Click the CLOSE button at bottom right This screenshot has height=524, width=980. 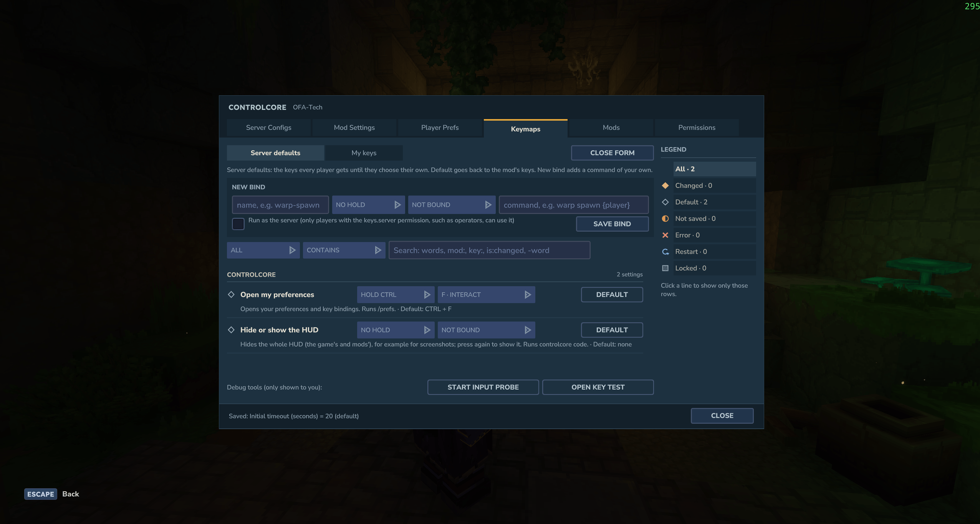[722, 416]
